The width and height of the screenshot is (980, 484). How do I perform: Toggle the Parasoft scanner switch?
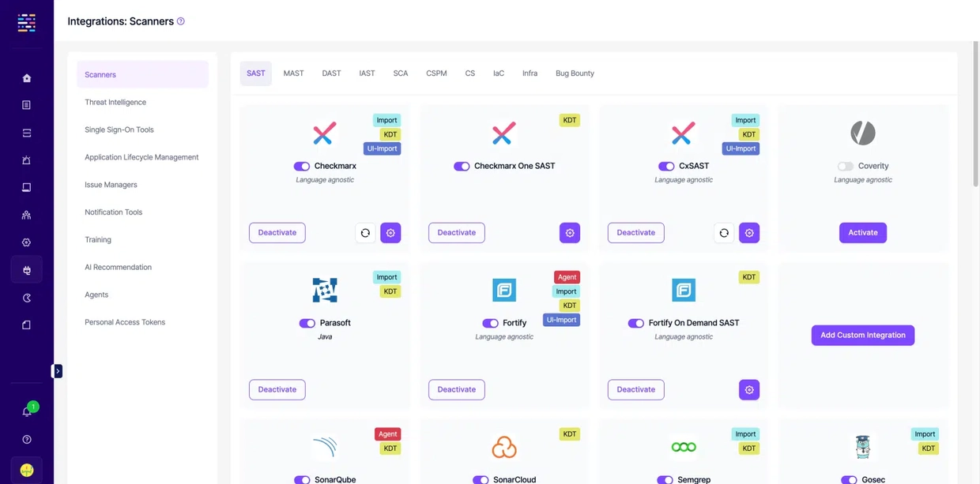tap(307, 323)
